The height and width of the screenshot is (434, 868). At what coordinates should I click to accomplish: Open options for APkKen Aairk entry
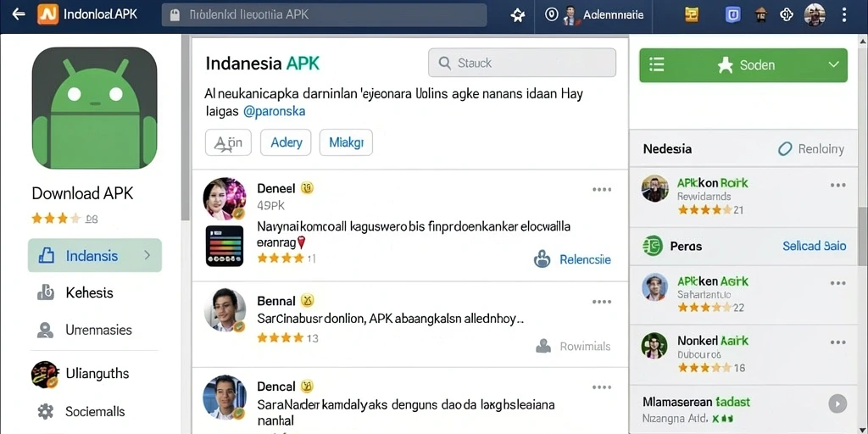click(837, 283)
